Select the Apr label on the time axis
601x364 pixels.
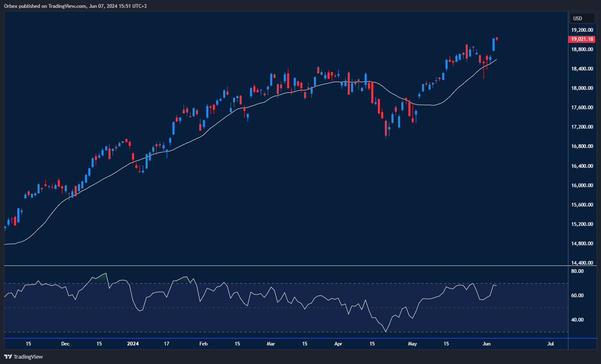338,344
